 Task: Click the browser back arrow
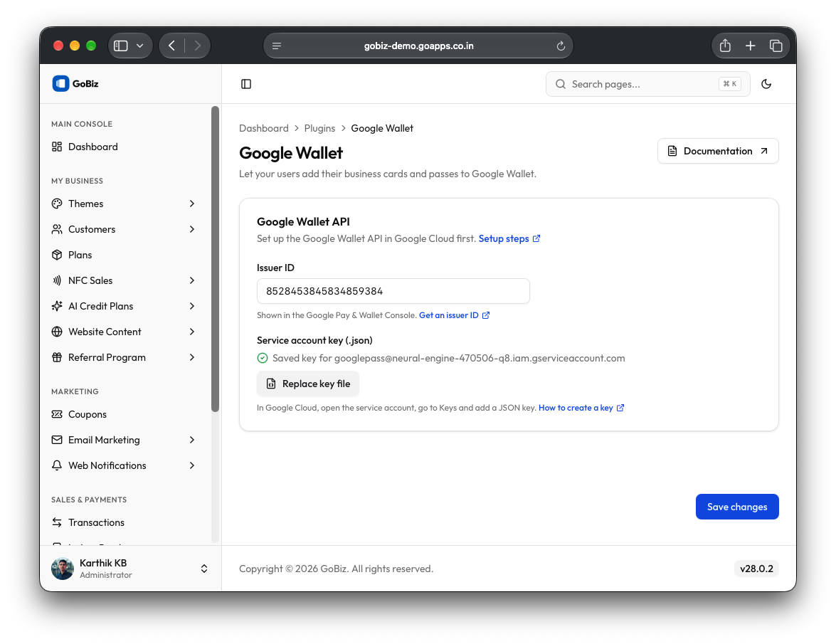coord(171,46)
